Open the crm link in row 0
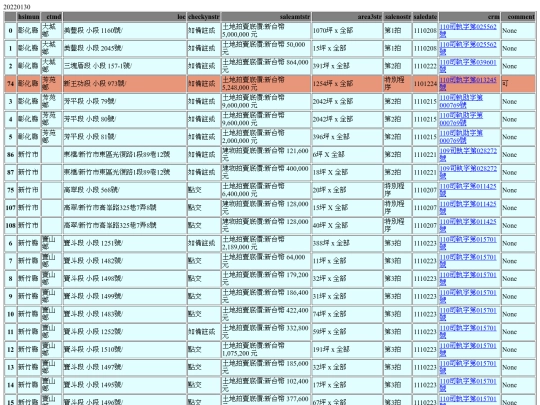Viewport: 540px width, 405px height. pyautogui.click(x=468, y=30)
